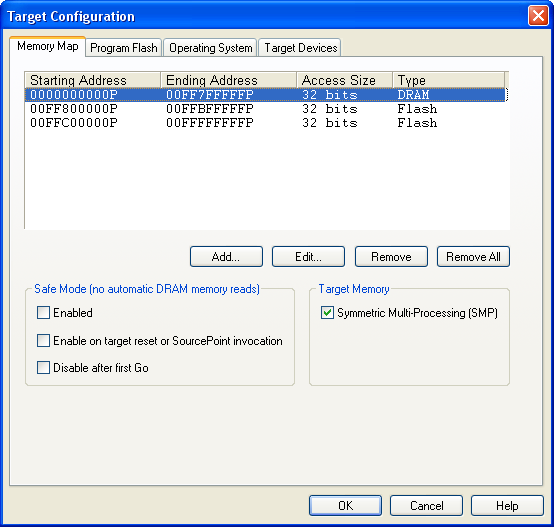Screen dimensions: 554x527
Task: Open Help for this dialog
Action: (x=507, y=505)
